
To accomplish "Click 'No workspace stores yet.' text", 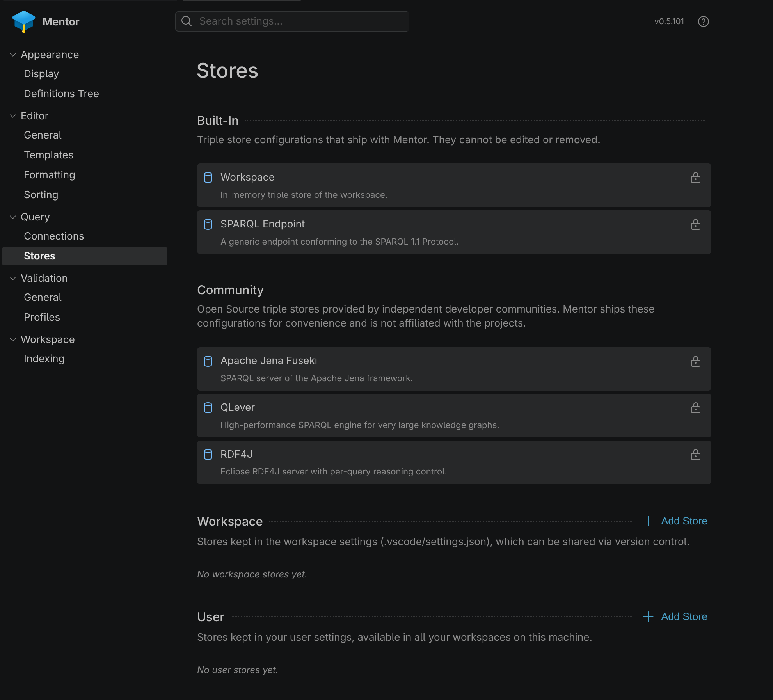I will (x=252, y=574).
